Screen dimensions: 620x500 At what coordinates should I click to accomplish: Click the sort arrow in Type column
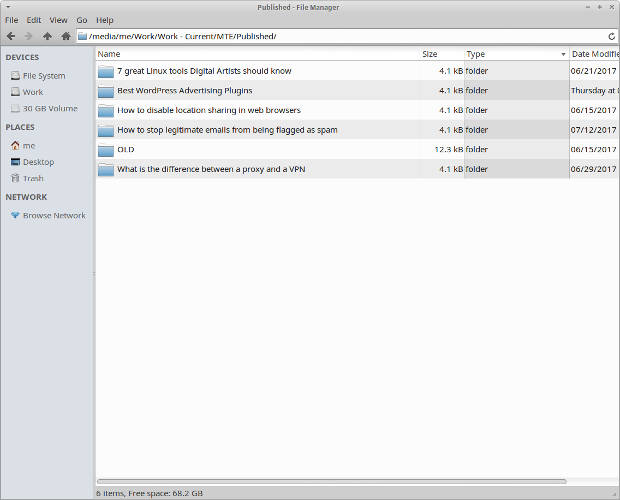pyautogui.click(x=563, y=55)
